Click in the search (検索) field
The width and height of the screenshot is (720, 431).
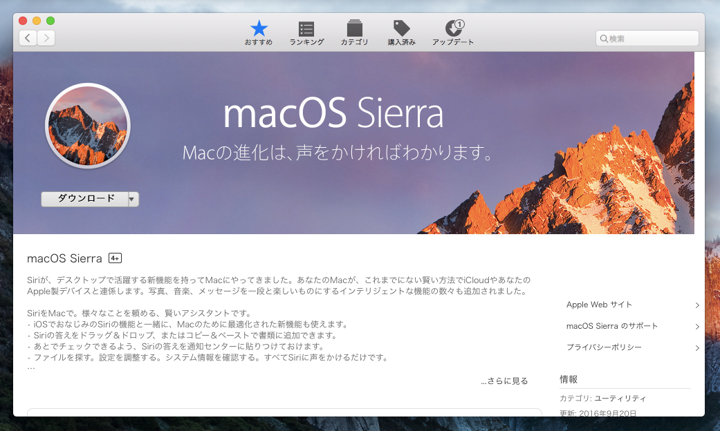[x=647, y=39]
